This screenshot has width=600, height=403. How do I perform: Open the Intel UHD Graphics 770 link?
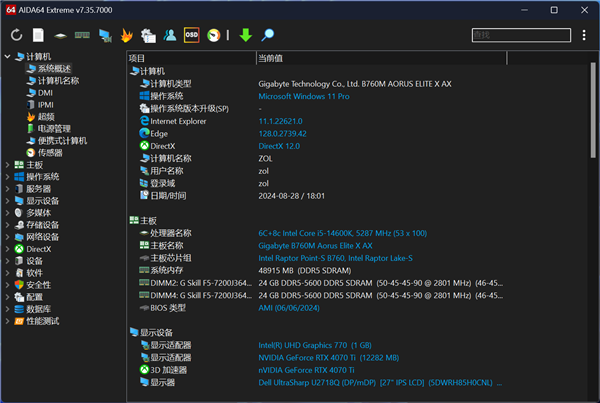tap(315, 345)
